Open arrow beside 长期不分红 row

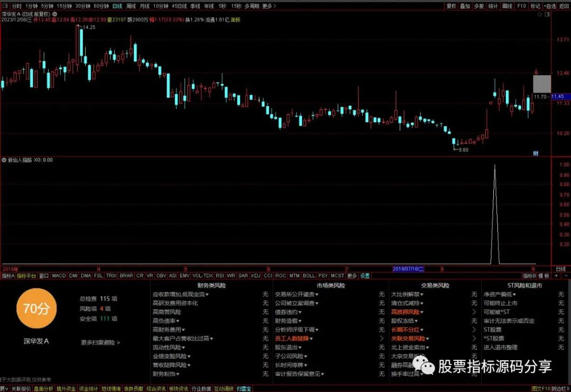(x=474, y=330)
